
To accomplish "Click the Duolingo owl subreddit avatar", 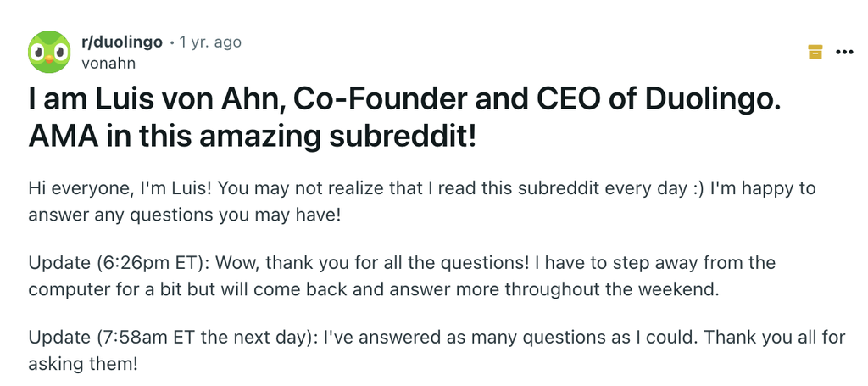I will coord(49,51).
